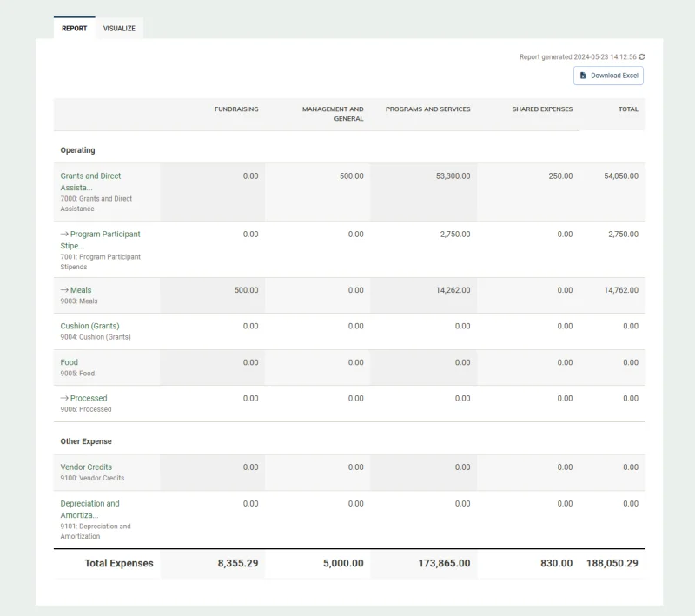This screenshot has width=695, height=616.
Task: Open the Cushion (Grants) account link
Action: click(x=90, y=326)
